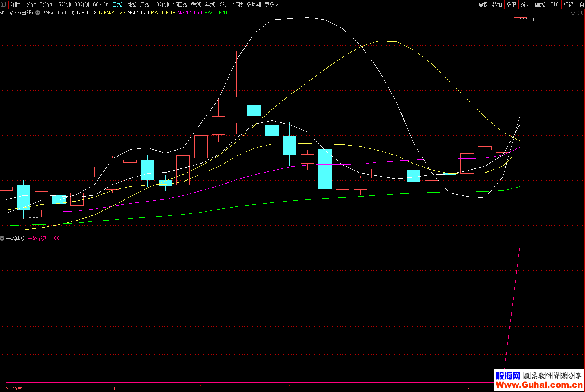The height and width of the screenshot is (392, 585).
Task: Click the MA60: 9.15 label
Action: pyautogui.click(x=216, y=13)
